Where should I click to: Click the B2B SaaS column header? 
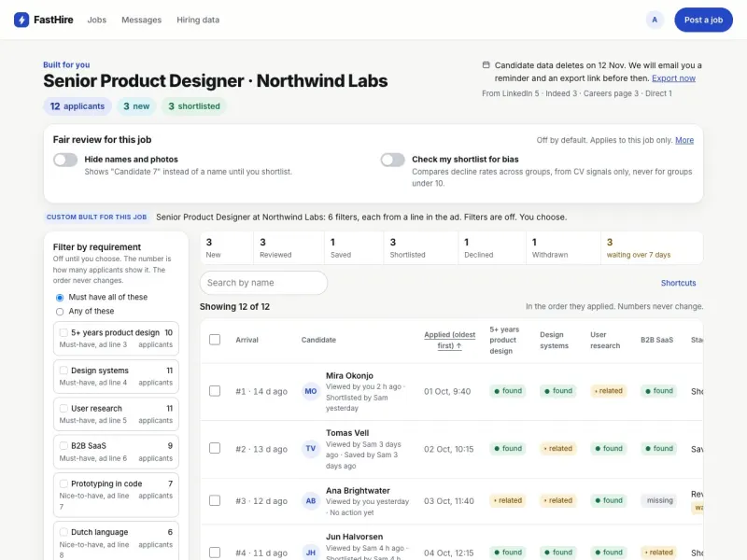[x=656, y=340]
